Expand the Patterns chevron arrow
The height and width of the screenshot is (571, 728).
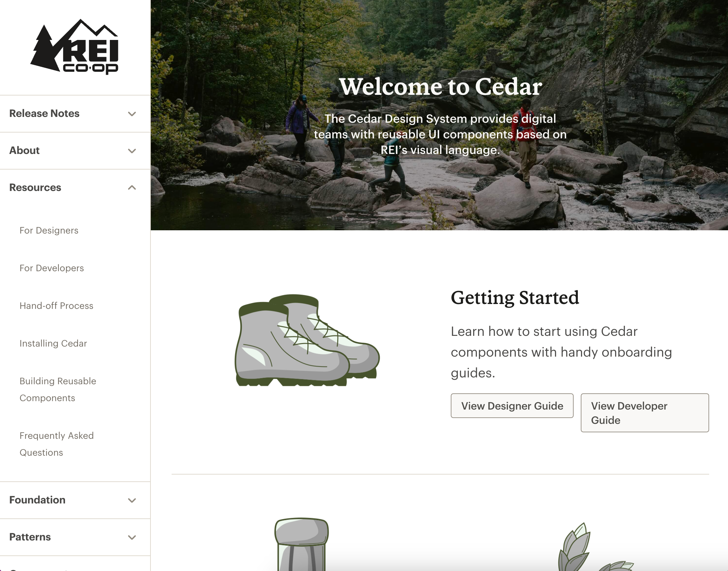132,538
